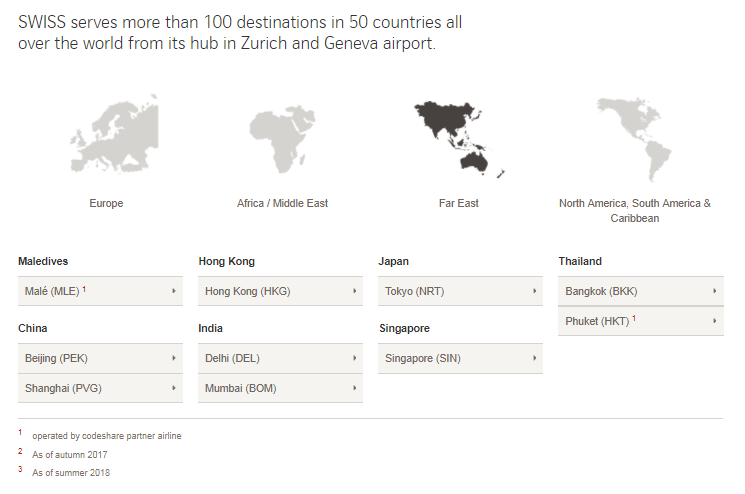Open the Far East tab label
This screenshot has width=745, height=494.
tap(458, 203)
